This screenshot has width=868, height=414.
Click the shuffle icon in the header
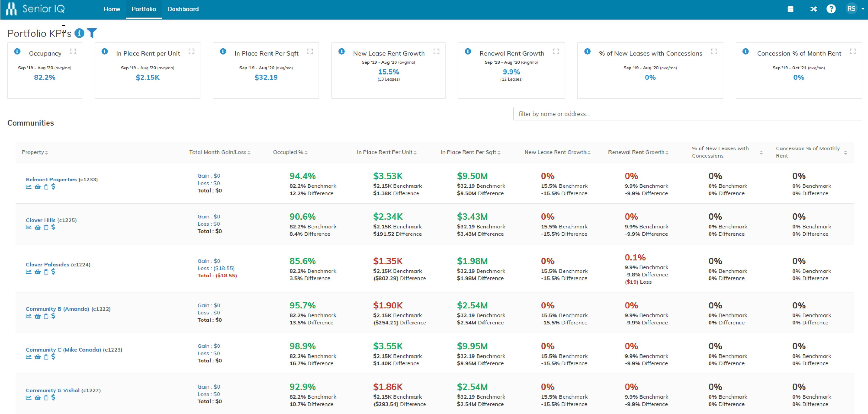pyautogui.click(x=813, y=9)
